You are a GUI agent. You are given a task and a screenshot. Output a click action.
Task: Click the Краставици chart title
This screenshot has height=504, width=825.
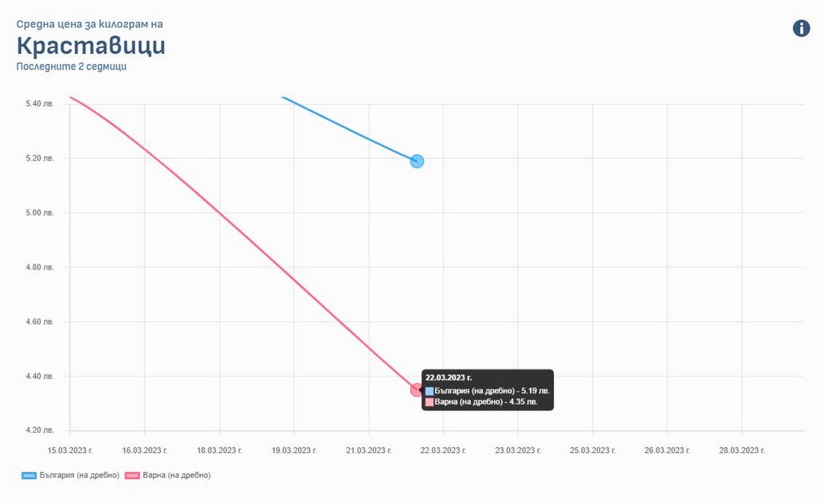click(91, 46)
